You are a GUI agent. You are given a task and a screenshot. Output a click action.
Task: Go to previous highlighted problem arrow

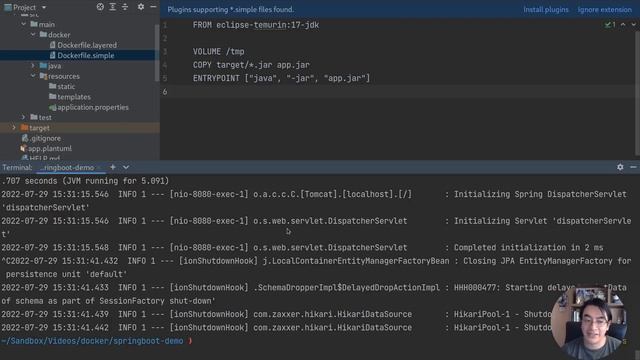pos(623,24)
